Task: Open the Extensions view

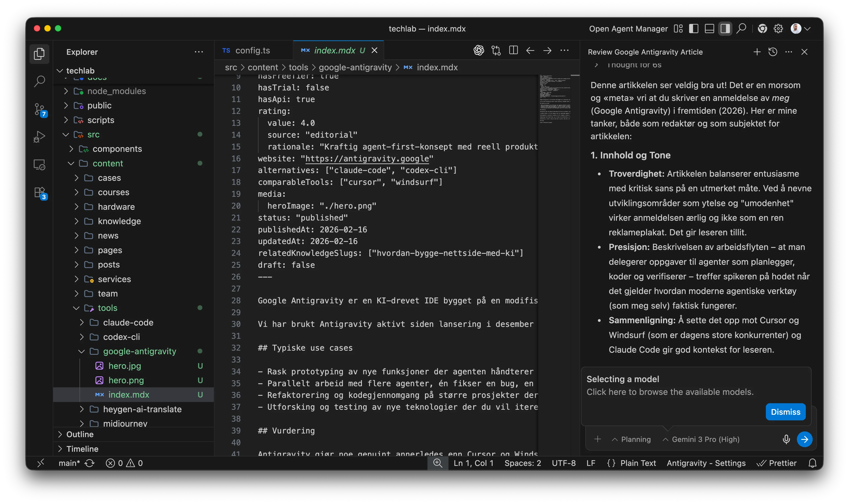Action: pos(40,193)
